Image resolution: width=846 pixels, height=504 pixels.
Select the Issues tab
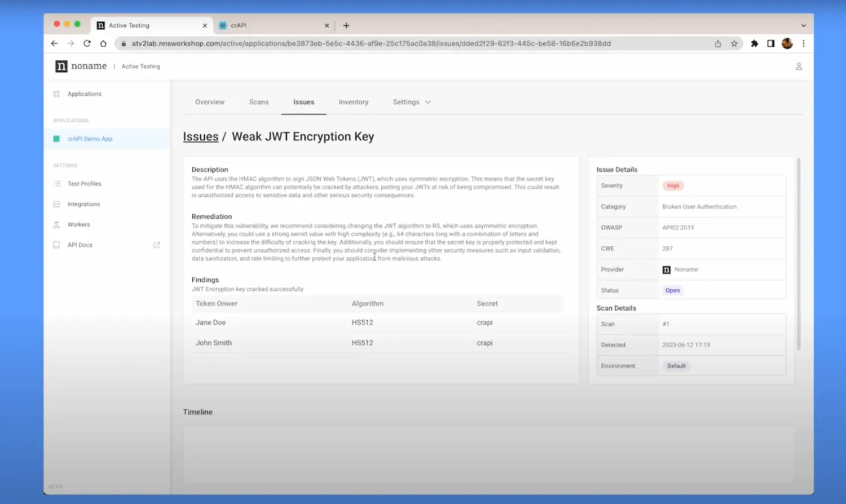[x=303, y=102]
